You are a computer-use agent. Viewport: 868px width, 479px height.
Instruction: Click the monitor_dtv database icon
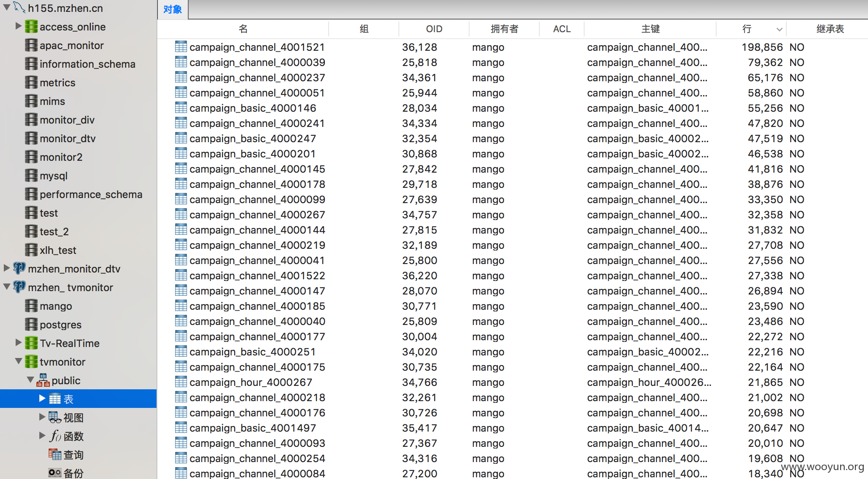point(31,138)
